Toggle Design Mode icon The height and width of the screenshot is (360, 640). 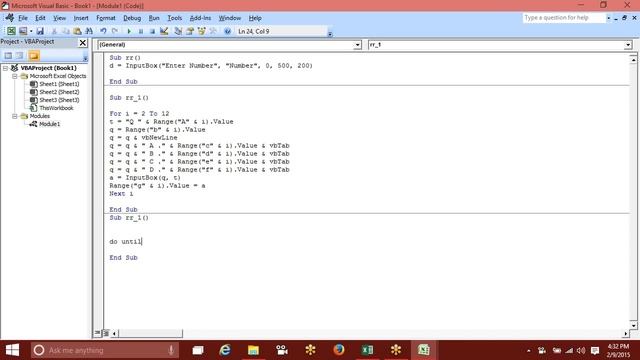point(164,31)
